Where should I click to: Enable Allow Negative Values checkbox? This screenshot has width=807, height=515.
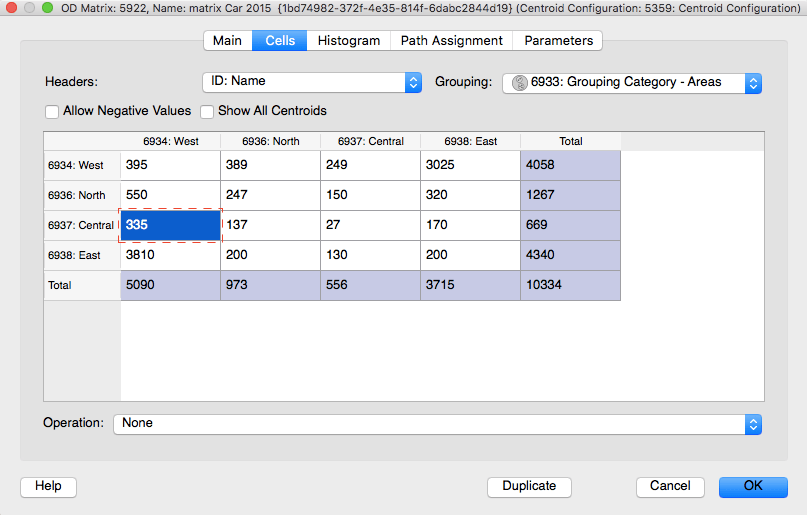52,112
